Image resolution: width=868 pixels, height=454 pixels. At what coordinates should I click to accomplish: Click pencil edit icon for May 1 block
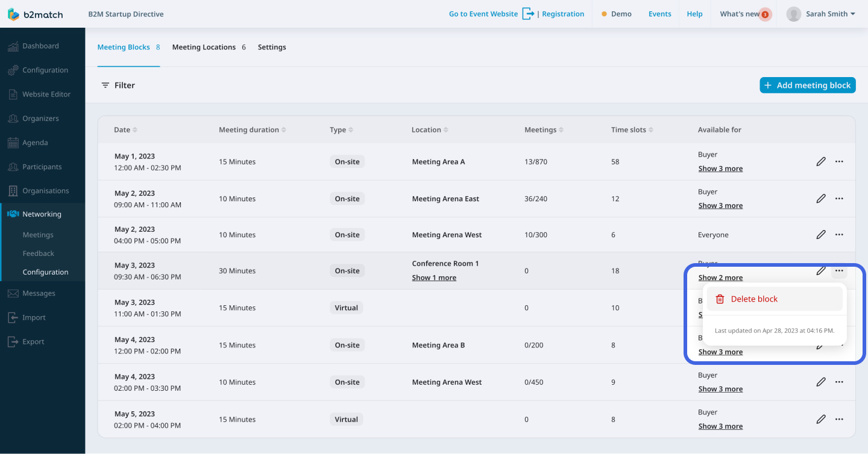820,161
